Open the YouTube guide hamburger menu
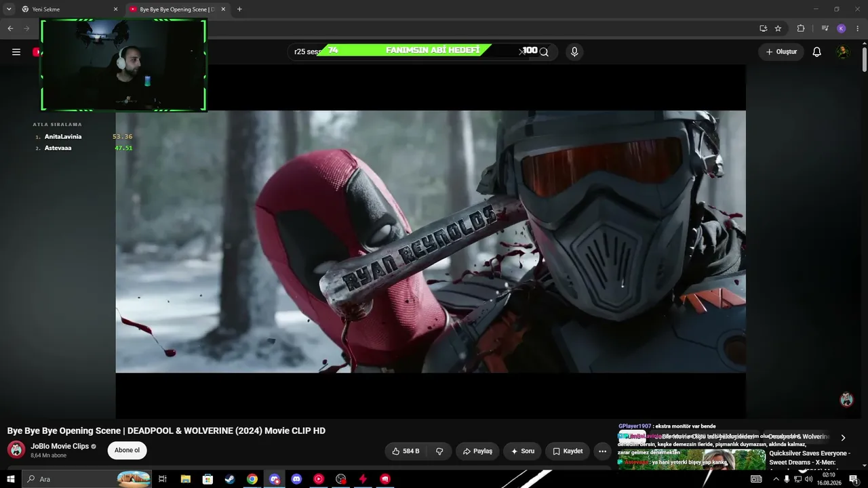Image resolution: width=868 pixels, height=488 pixels. 16,52
